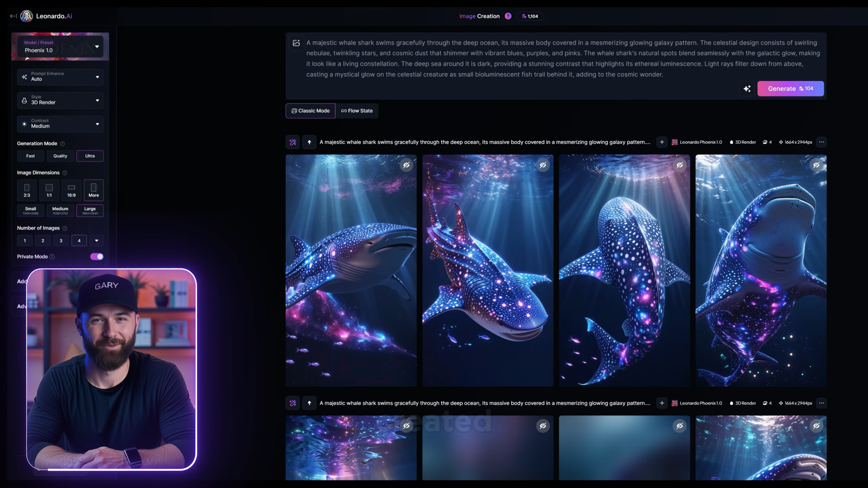Click the first row's prompt text summary

[x=484, y=142]
